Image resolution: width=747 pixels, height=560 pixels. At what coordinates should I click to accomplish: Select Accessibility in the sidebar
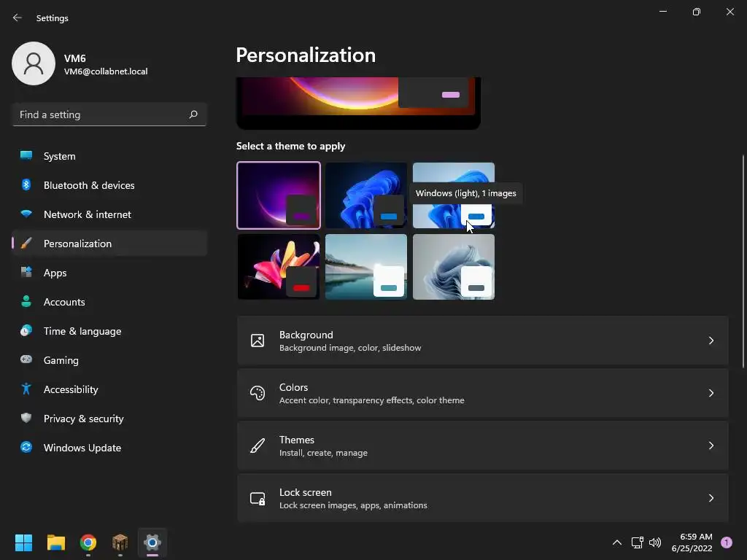(109, 389)
